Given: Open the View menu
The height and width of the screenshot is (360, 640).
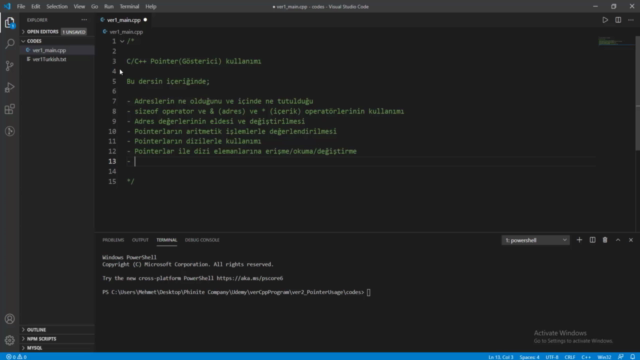Looking at the screenshot, I should pyautogui.click(x=79, y=7).
